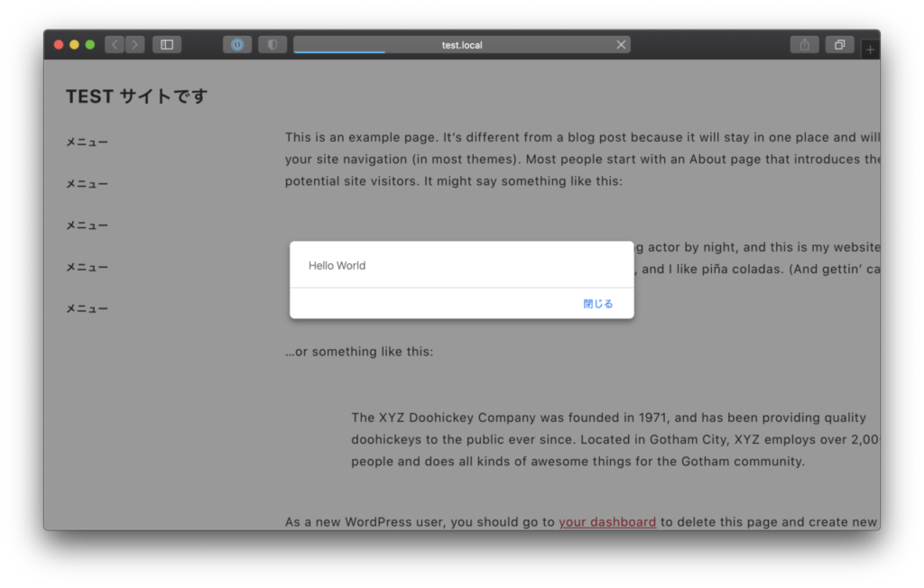Follow the "your dashboard" link
Screen dimensions: 924x588
point(606,522)
